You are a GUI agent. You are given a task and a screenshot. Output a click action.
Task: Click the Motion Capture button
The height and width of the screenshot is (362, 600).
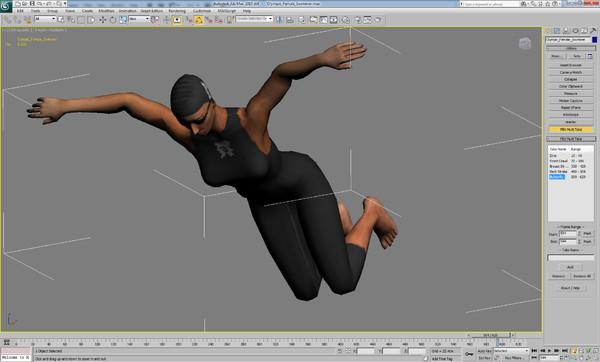571,101
